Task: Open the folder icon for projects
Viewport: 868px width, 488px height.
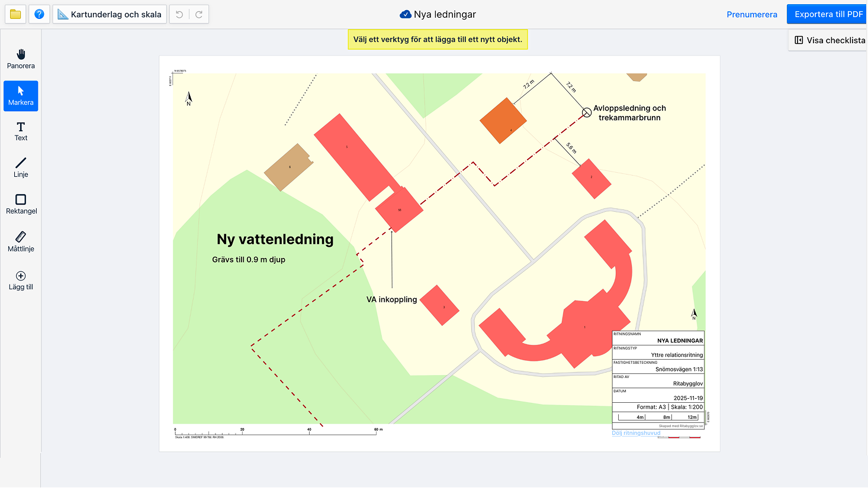Action: [15, 14]
